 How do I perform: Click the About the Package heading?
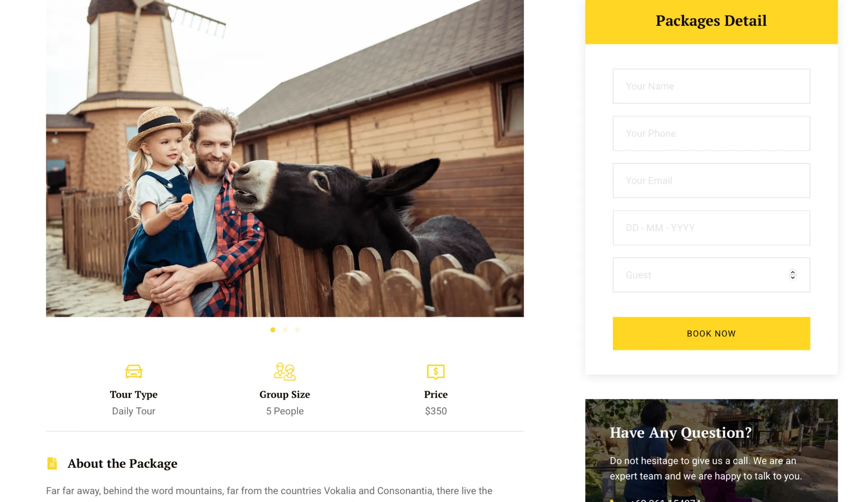click(x=122, y=463)
